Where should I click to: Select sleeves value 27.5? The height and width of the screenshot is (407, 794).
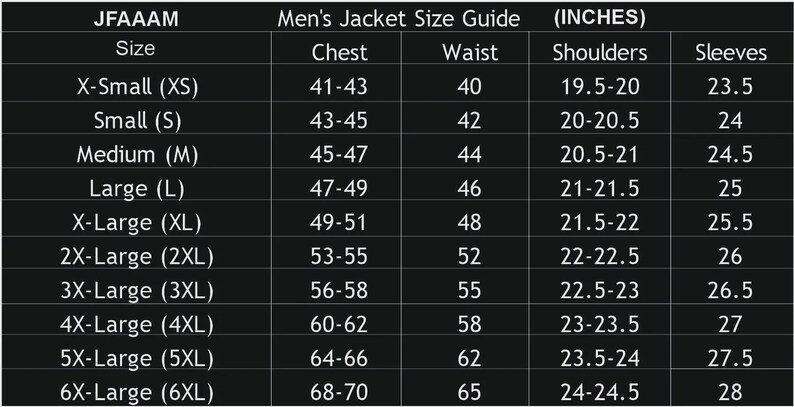(730, 358)
